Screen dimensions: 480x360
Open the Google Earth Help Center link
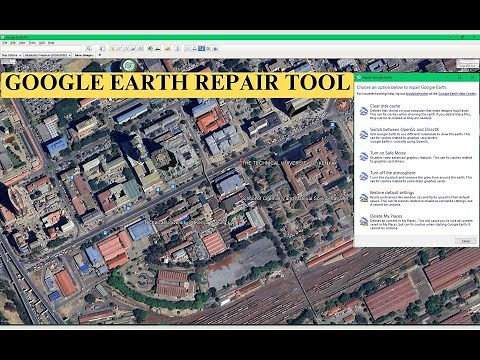pyautogui.click(x=457, y=94)
